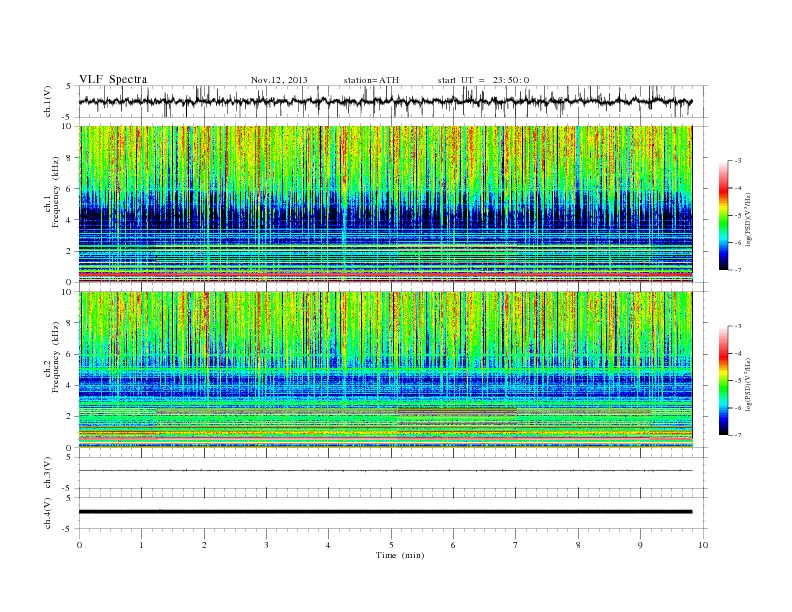
Task: Click the ch.2 Frequency (kHz) axis label
Action: 52,356
